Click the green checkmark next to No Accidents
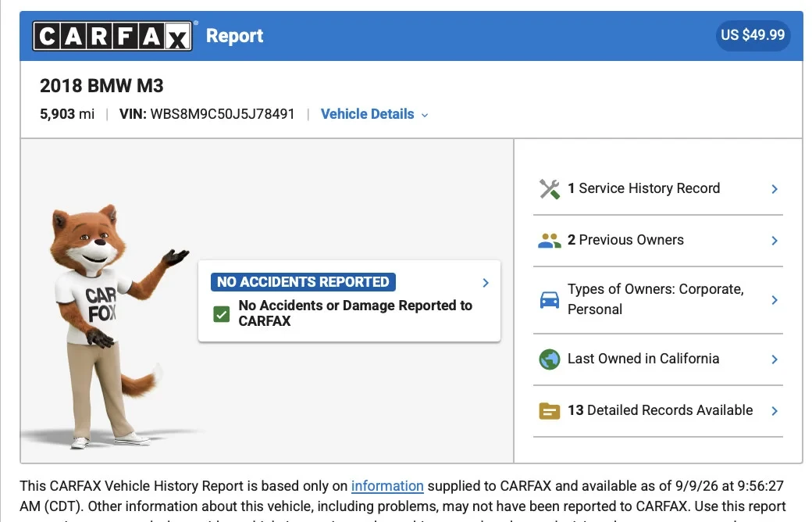 pos(222,313)
